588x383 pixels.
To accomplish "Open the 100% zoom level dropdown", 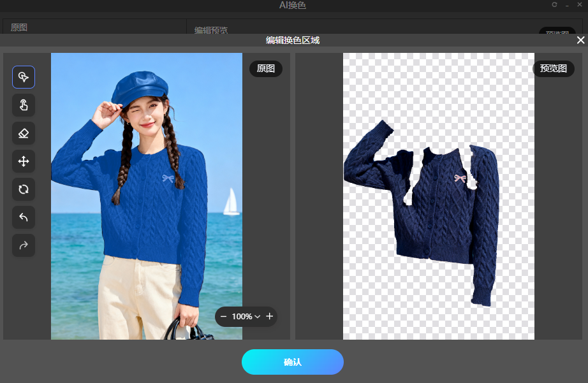I will click(246, 317).
